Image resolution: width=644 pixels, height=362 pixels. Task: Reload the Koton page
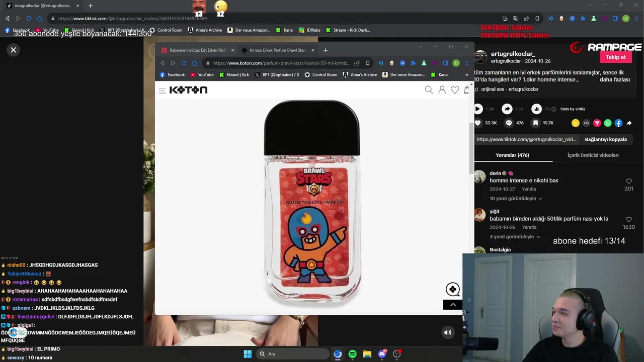tap(184, 63)
